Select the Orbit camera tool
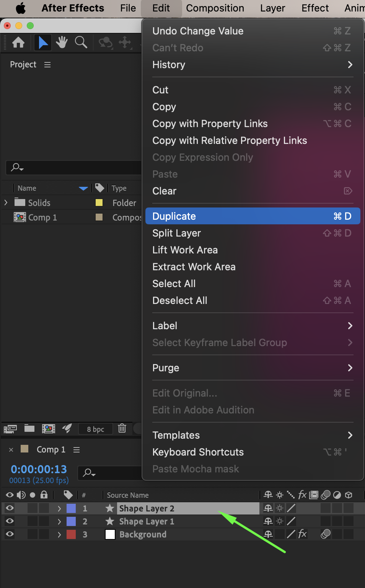Screen dimensions: 365x588 click(x=106, y=42)
